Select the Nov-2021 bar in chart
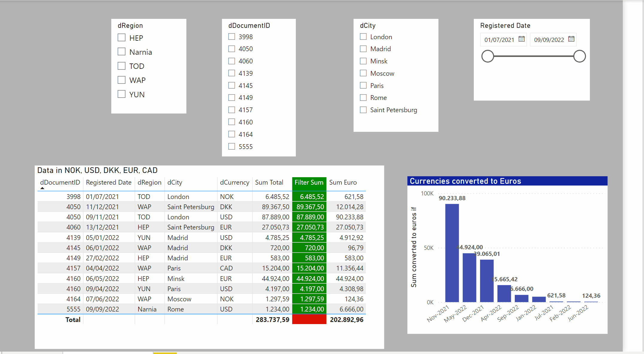Screen dimensions: 644x354 click(452, 253)
